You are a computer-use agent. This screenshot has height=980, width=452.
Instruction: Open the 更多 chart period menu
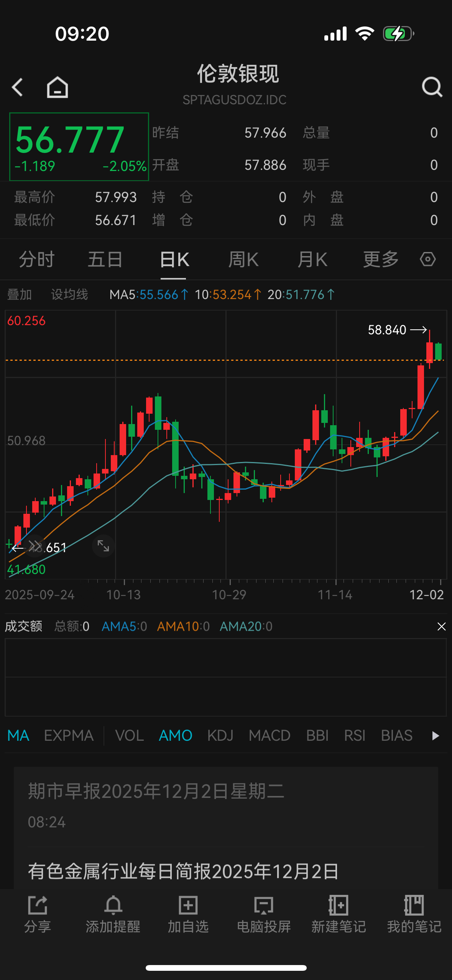(381, 260)
